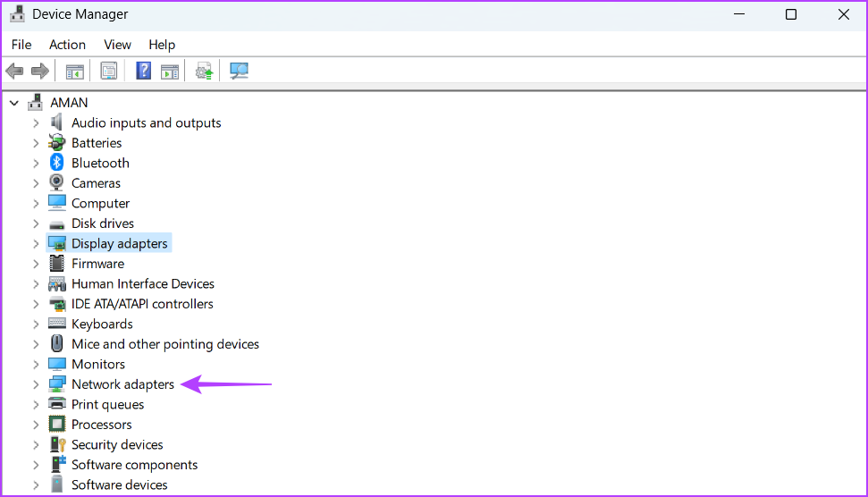
Task: Click the Cameras webcam icon
Action: (x=56, y=182)
